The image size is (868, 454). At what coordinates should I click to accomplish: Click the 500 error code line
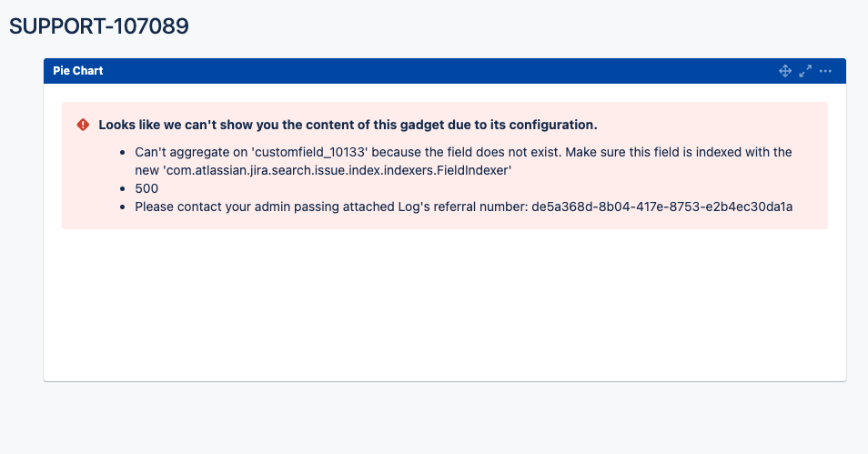146,188
